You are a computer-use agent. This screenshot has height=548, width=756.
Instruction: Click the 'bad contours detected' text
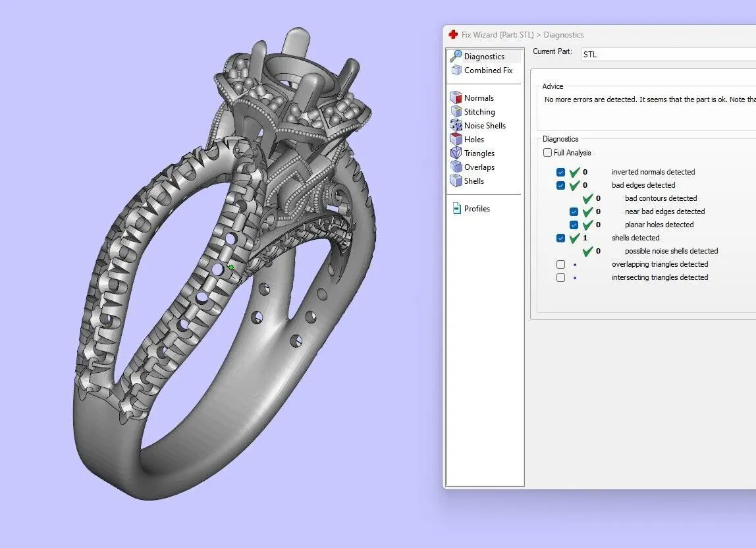661,198
